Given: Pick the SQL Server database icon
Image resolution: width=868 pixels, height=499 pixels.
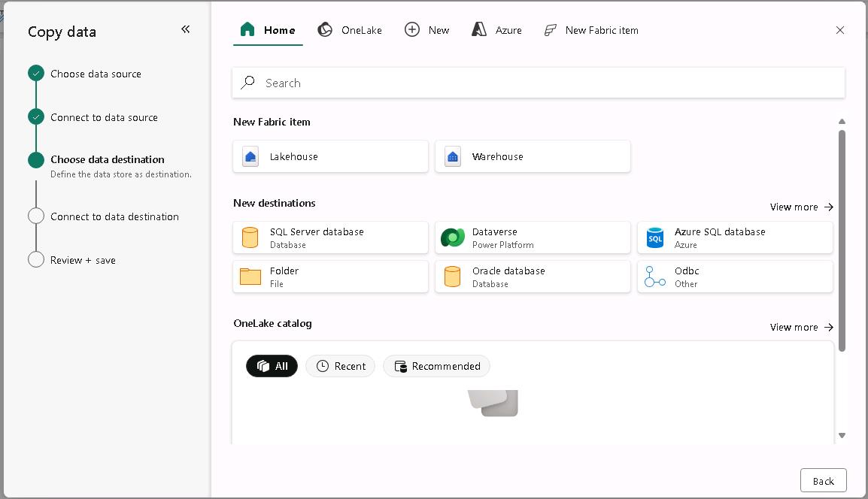Looking at the screenshot, I should pos(250,238).
